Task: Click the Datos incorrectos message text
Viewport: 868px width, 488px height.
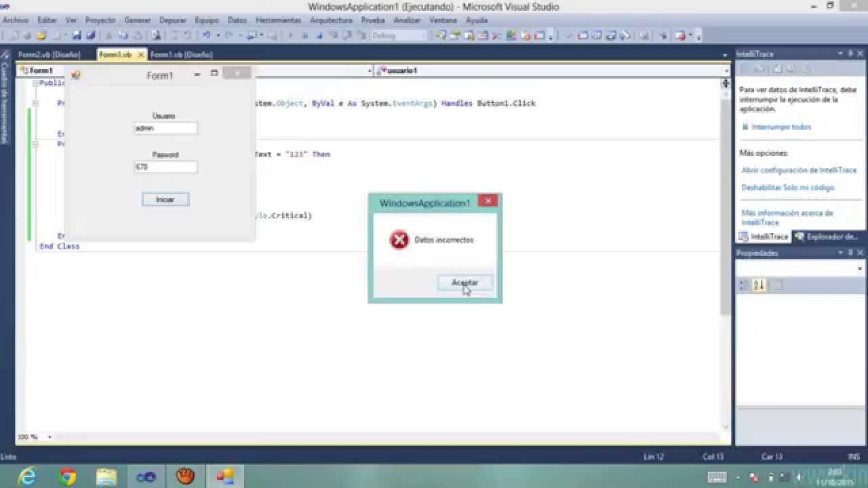Action: (444, 240)
